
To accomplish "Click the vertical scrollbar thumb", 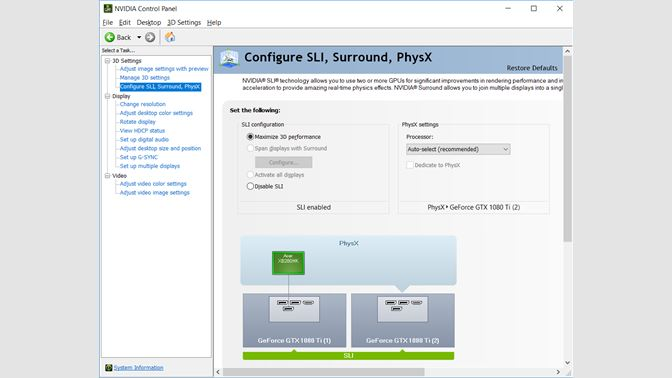I will pyautogui.click(x=567, y=149).
